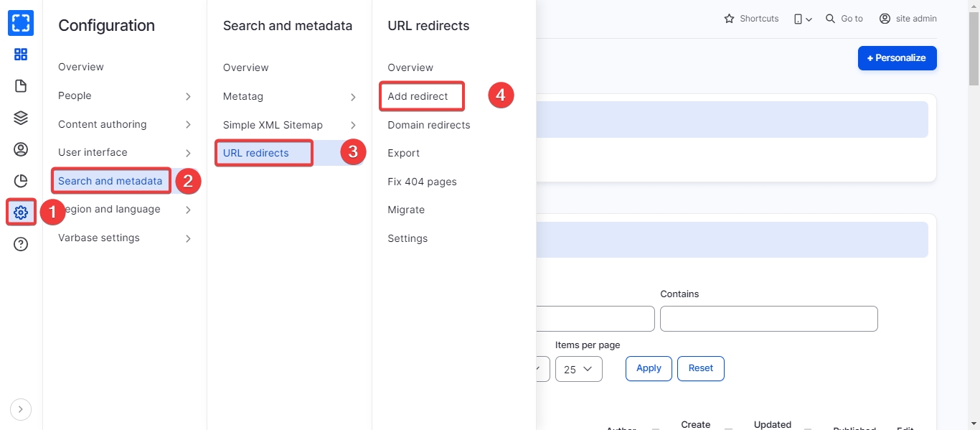Choose Fix 404 pages menu entry
Image resolution: width=980 pixels, height=430 pixels.
click(422, 182)
